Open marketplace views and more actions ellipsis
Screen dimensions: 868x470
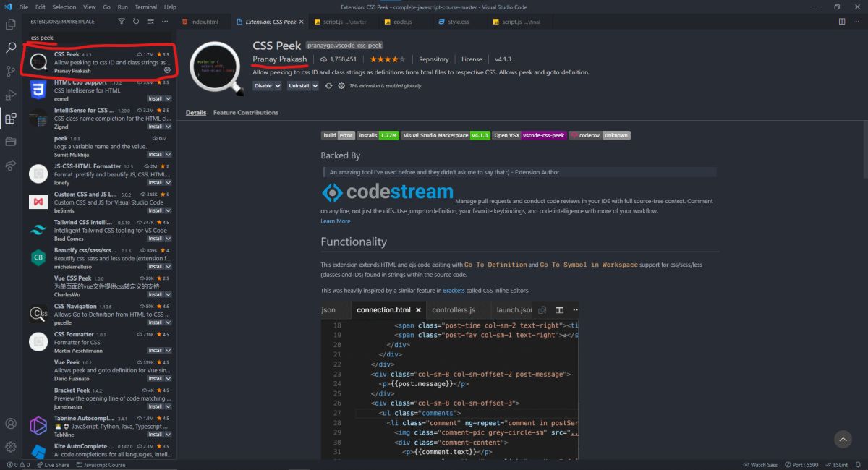coord(166,22)
